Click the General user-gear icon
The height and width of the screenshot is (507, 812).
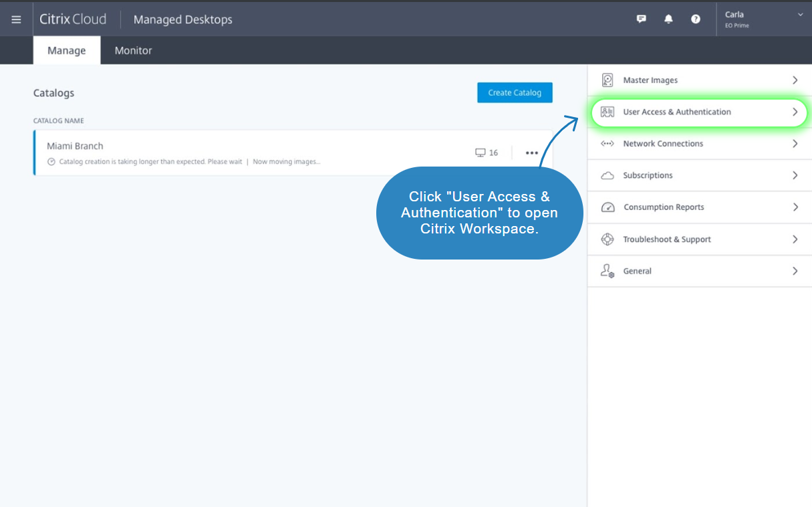coord(607,271)
